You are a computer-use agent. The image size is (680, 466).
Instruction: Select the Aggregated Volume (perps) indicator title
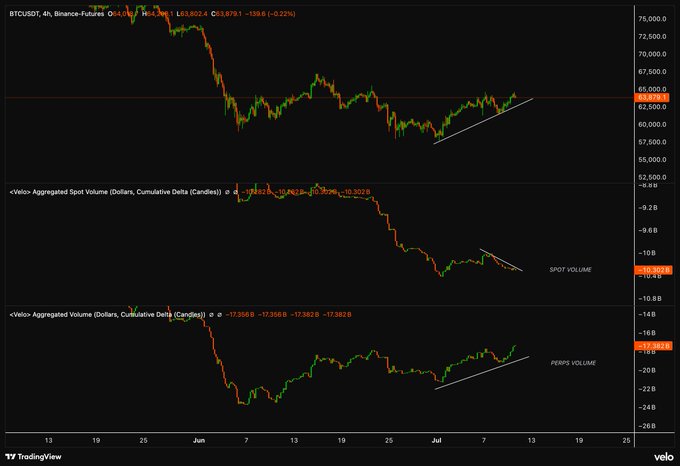point(108,314)
